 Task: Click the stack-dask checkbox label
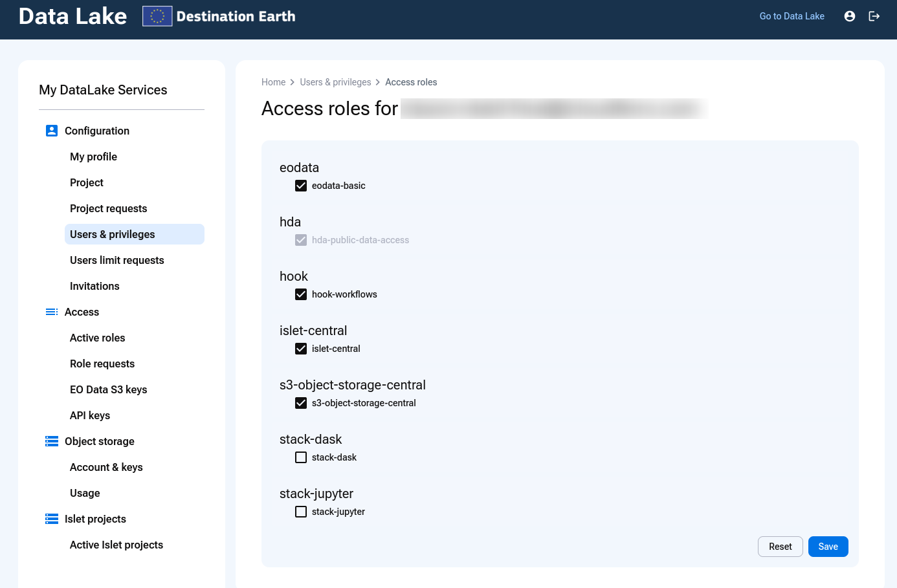tap(334, 457)
